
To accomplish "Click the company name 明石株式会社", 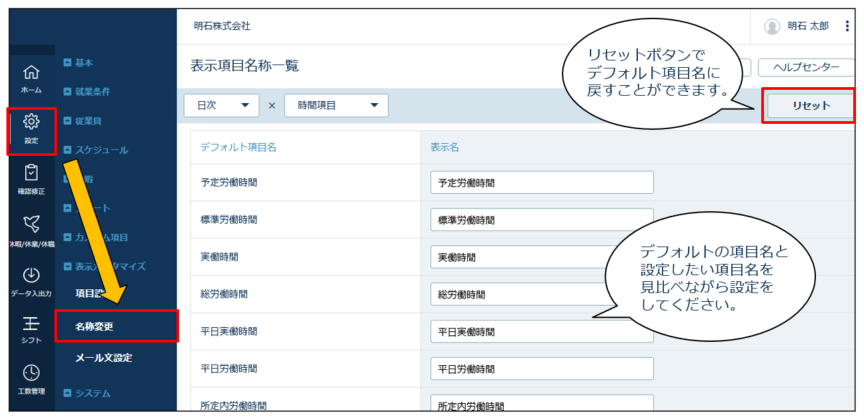I will click(x=222, y=26).
